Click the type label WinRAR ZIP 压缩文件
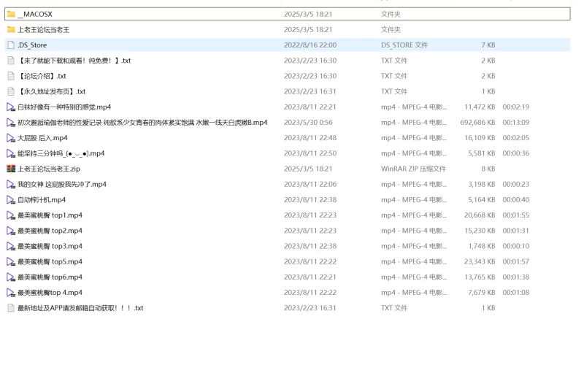Viewport: 584px width, 392px height. tap(413, 169)
